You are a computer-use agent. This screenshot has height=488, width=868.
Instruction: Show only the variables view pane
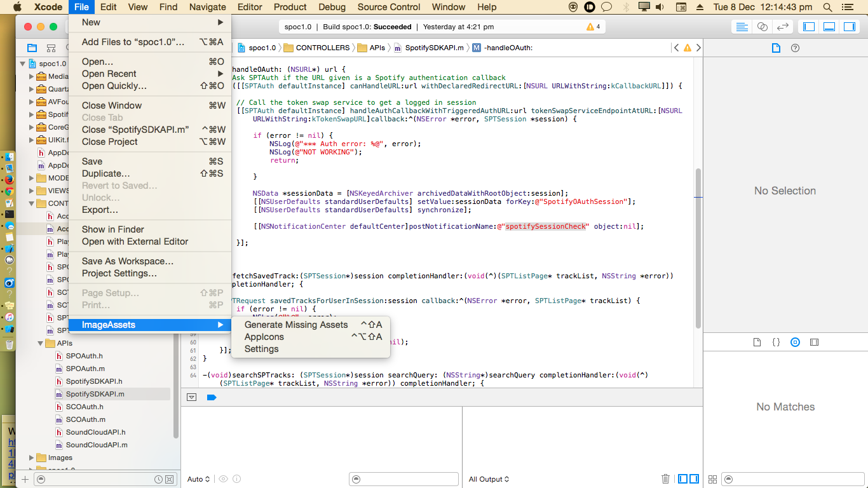(x=682, y=479)
